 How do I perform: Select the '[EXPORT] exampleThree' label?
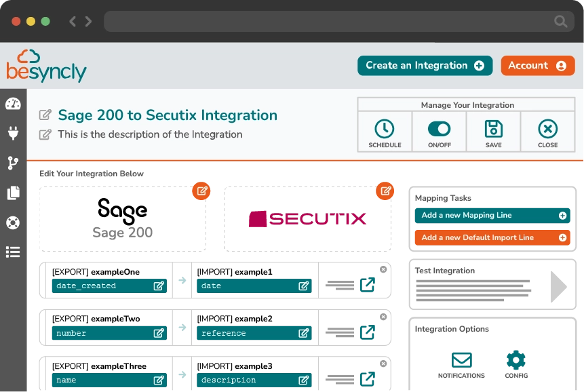click(x=99, y=366)
